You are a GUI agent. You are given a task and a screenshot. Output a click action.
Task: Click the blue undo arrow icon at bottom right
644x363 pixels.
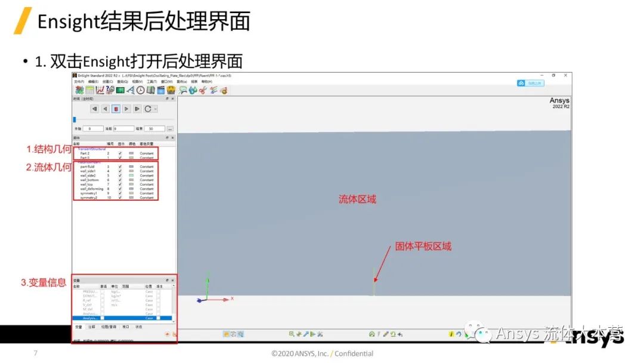click(459, 334)
